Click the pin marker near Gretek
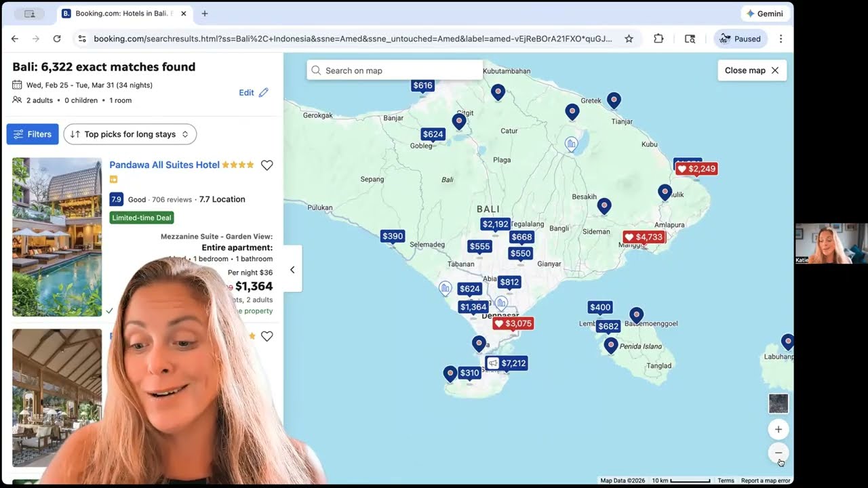Image resolution: width=868 pixels, height=488 pixels. coord(614,100)
